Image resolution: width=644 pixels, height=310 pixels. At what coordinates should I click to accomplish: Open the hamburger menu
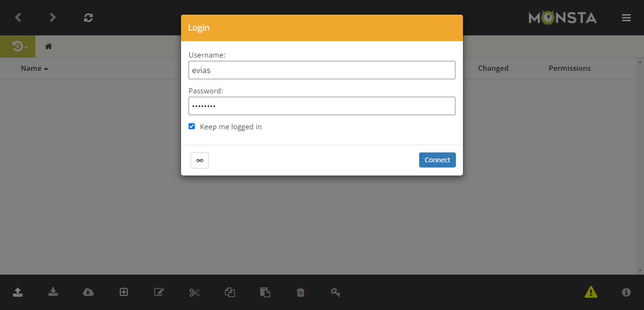pos(626,18)
